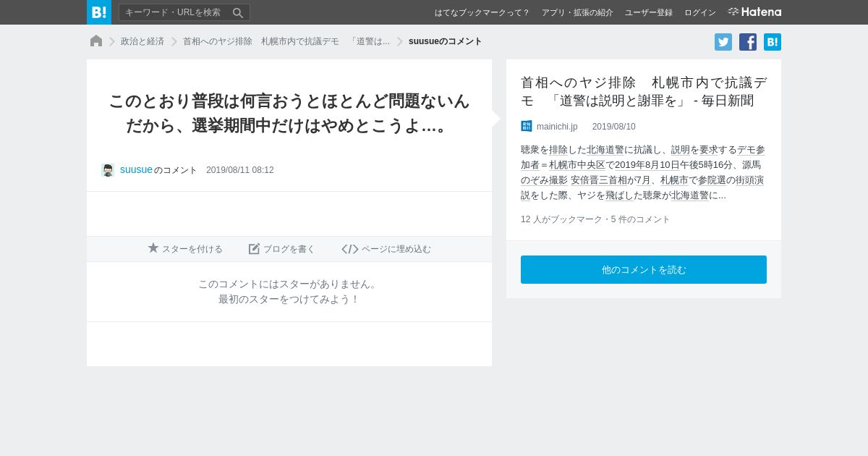This screenshot has height=456, width=868.
Task: Click ブログを書く text
Action: tap(289, 249)
